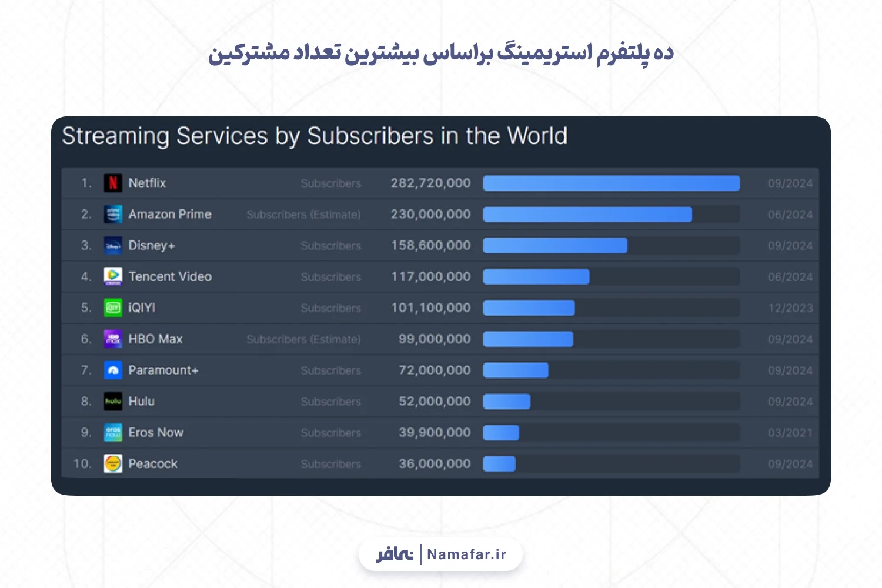Select the Peacock service name
Viewport: 882px width, 588px height.
pos(153,463)
